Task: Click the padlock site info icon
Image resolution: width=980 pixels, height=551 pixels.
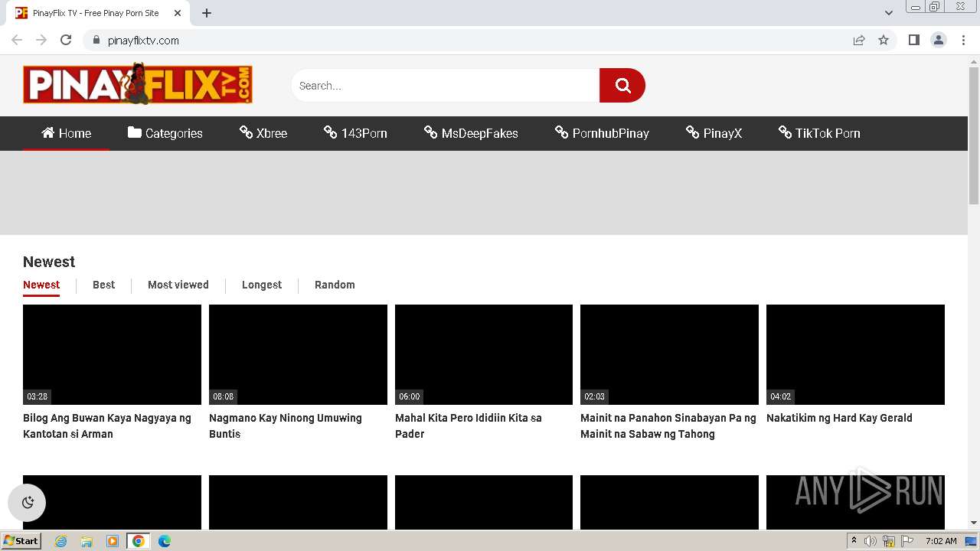Action: [x=96, y=41]
